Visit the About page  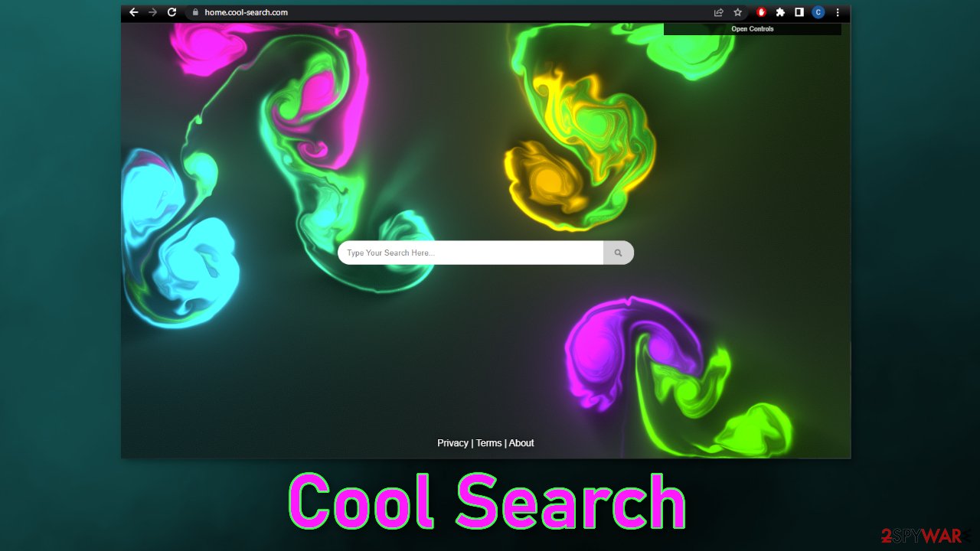[x=521, y=442]
